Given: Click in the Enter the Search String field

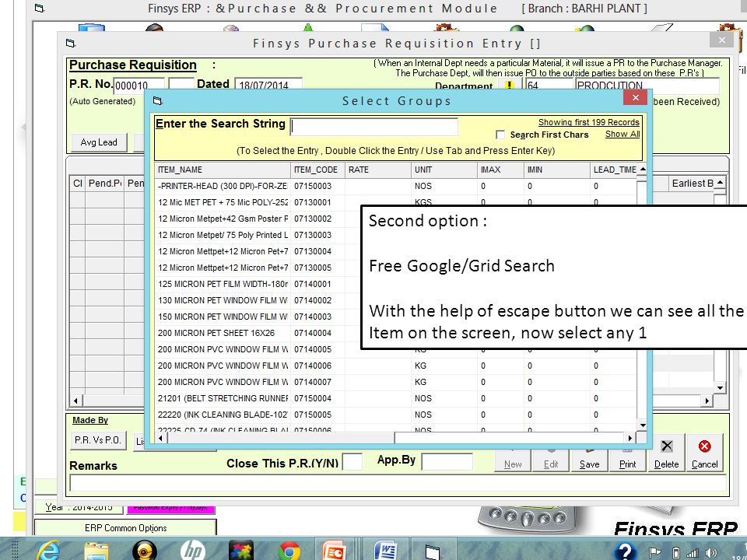Looking at the screenshot, I should pos(374,127).
